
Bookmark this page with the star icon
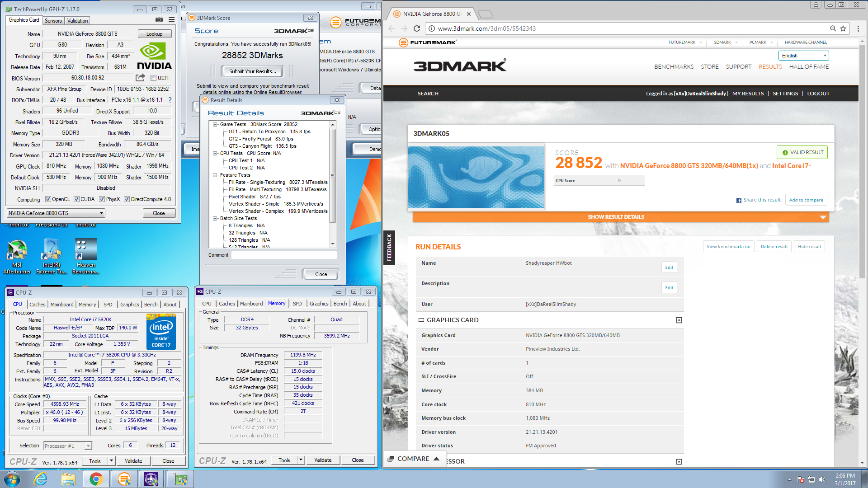(x=843, y=28)
